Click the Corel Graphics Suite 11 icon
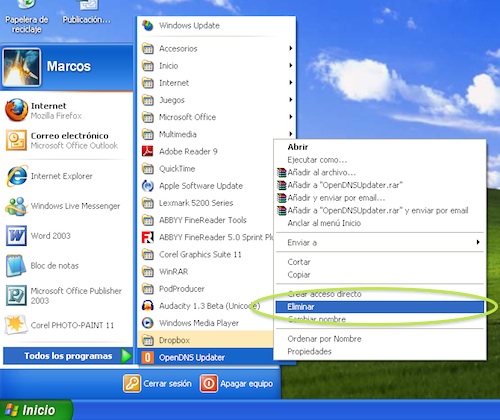The width and height of the screenshot is (500, 420). click(x=148, y=254)
